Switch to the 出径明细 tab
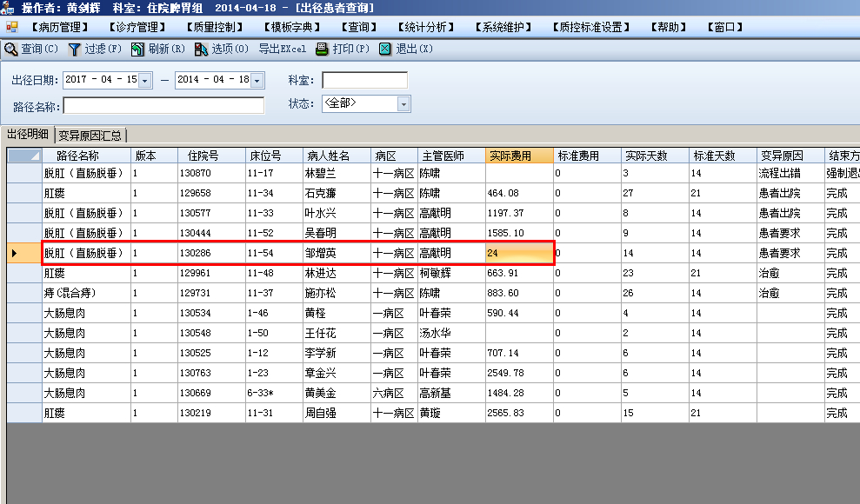Image resolution: width=860 pixels, height=504 pixels. (x=28, y=134)
